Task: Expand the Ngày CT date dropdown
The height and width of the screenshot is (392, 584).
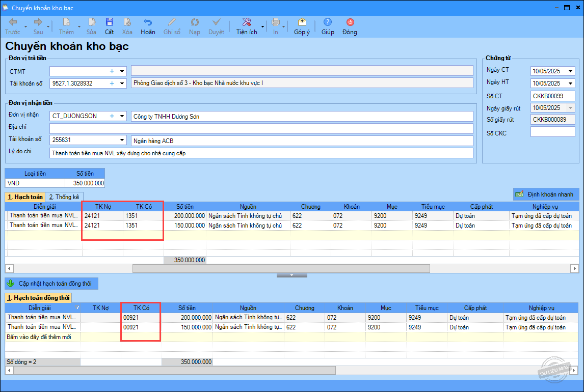Action: (571, 71)
